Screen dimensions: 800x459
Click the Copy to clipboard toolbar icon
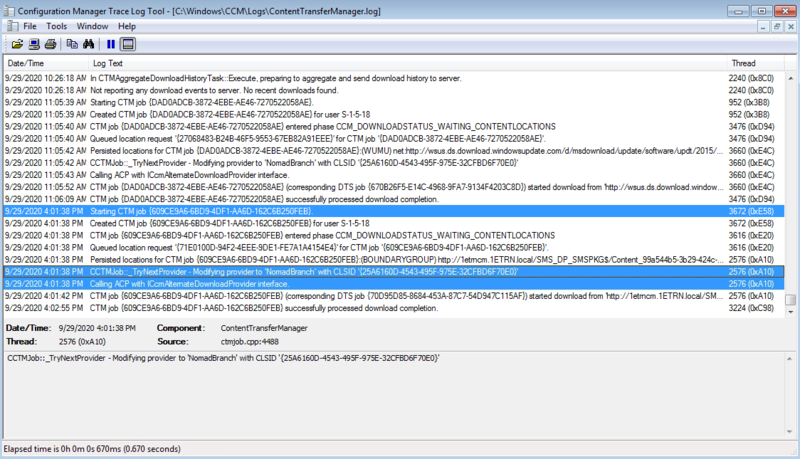(x=72, y=44)
